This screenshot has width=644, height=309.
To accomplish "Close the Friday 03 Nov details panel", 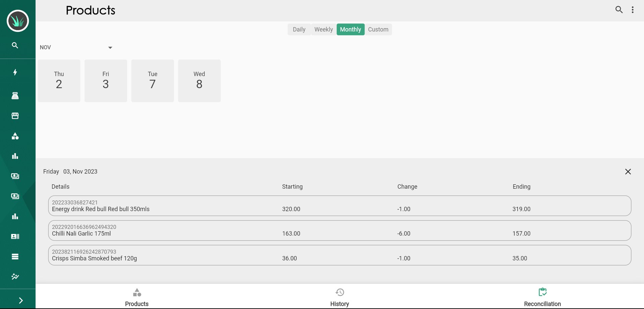I will point(628,172).
